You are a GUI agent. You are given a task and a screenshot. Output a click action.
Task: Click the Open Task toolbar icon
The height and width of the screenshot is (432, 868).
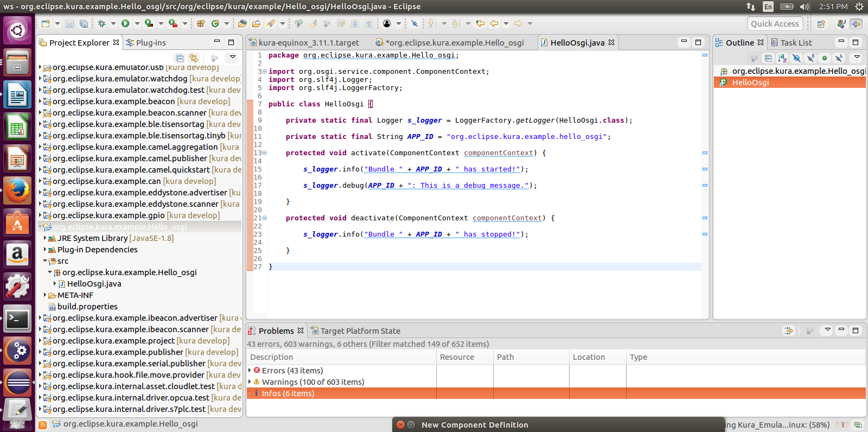256,23
